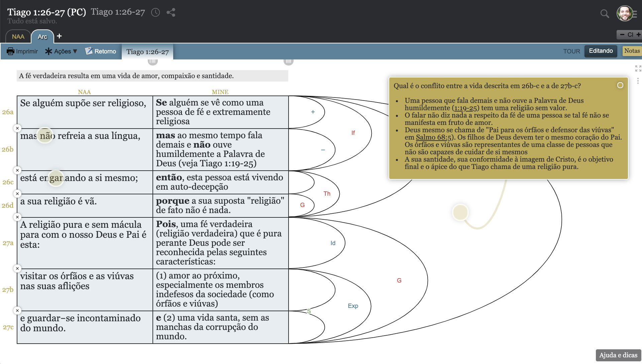Viewport: 642px width, 364px height.
Task: Click the Retorno edit icon
Action: pyautogui.click(x=89, y=51)
